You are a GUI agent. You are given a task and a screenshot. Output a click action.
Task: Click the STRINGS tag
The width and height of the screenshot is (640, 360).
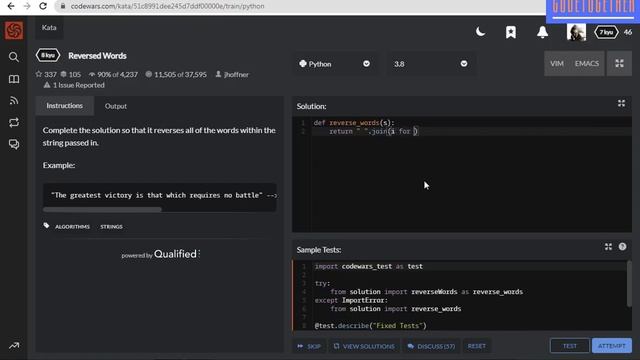(111, 227)
